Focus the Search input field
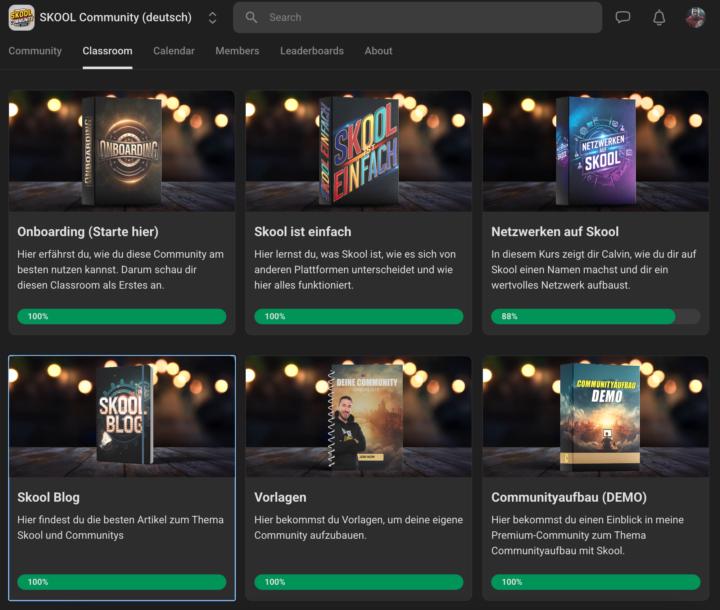 click(417, 17)
